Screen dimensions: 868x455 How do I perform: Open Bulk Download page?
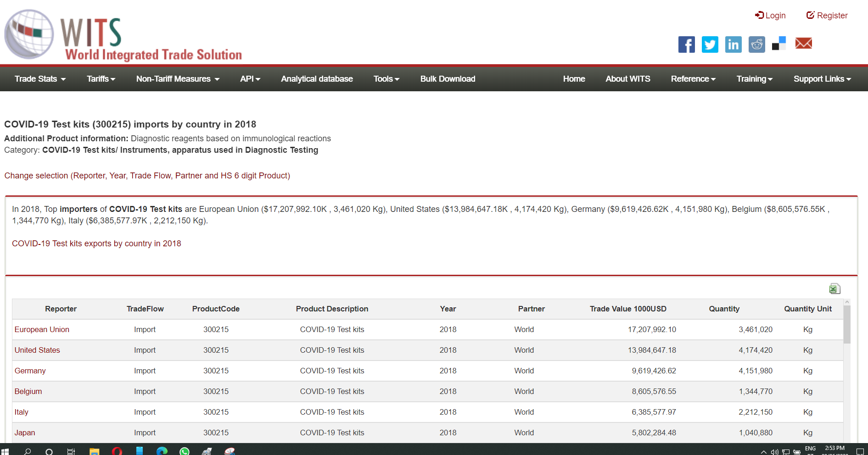tap(448, 79)
